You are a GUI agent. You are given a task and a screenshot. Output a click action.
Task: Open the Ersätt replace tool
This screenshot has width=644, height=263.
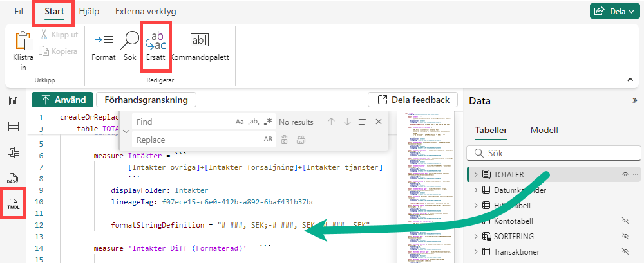pyautogui.click(x=156, y=46)
